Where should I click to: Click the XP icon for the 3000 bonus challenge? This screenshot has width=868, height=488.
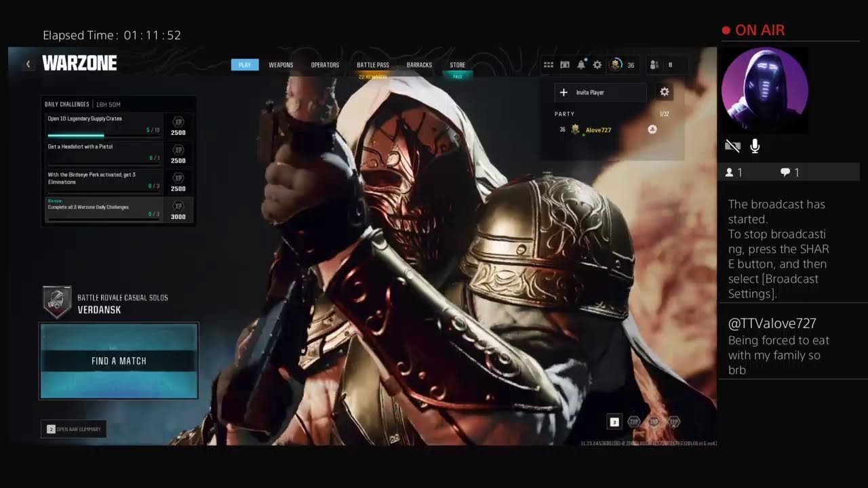(x=178, y=206)
